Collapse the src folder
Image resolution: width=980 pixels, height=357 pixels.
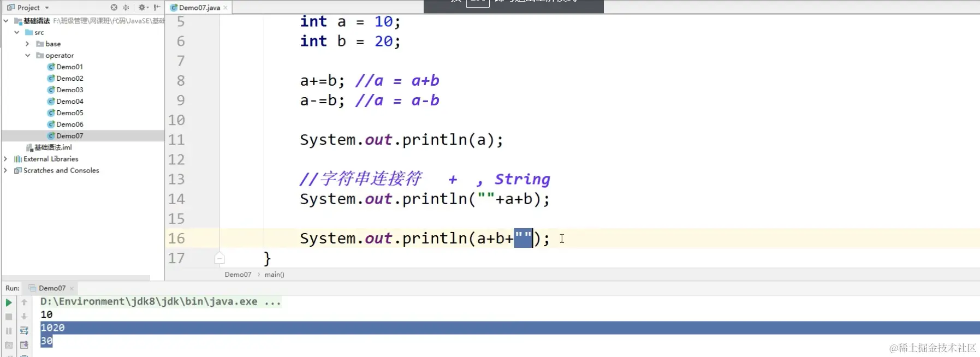[17, 32]
